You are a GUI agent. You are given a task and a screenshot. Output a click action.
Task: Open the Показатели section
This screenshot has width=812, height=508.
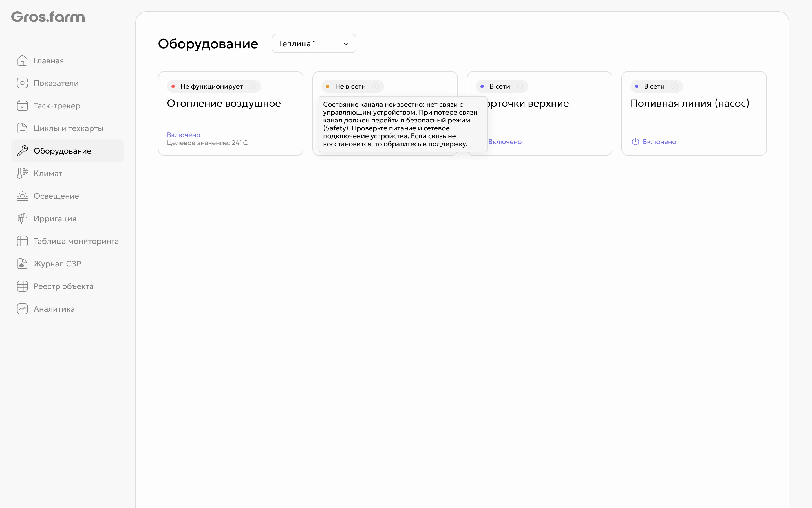pos(67,83)
